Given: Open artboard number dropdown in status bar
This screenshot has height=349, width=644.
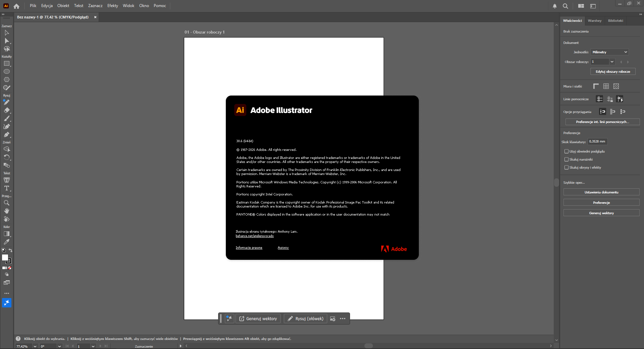Looking at the screenshot, I should pyautogui.click(x=93, y=346).
